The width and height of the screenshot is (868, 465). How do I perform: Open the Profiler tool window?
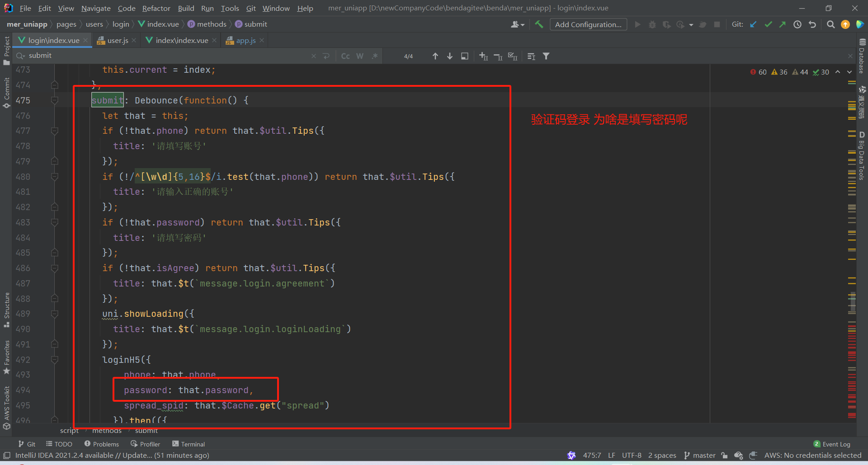coord(146,444)
